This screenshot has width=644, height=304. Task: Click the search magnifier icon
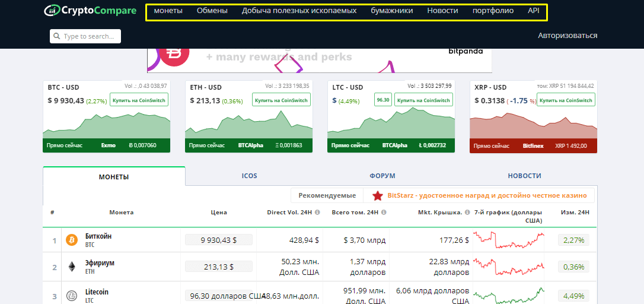pyautogui.click(x=57, y=36)
